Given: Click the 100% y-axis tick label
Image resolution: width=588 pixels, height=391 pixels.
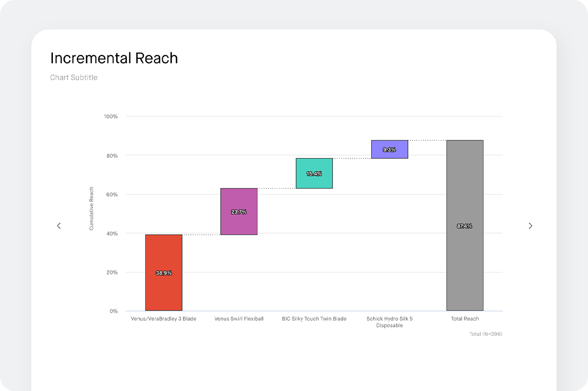Looking at the screenshot, I should click(x=111, y=116).
